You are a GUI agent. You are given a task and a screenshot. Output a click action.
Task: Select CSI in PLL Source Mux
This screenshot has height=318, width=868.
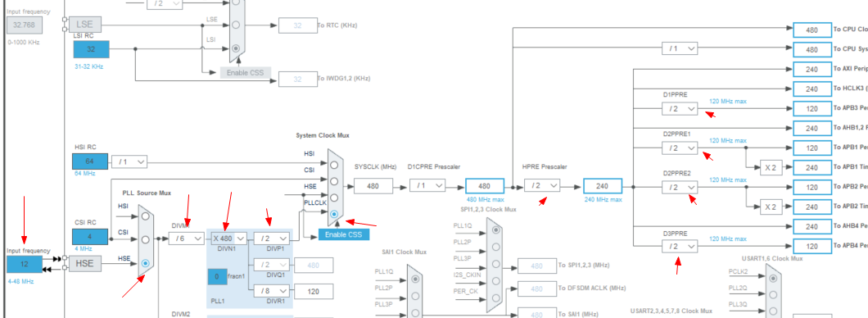point(145,240)
